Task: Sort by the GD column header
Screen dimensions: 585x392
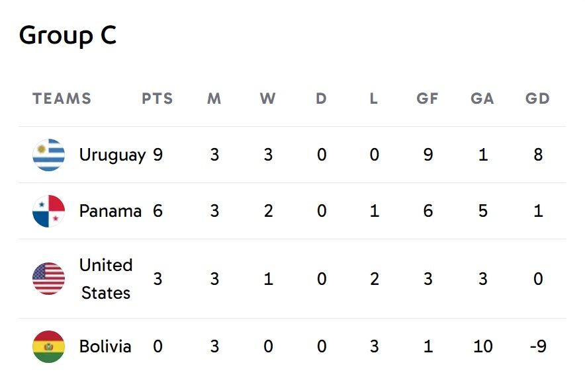Action: pyautogui.click(x=537, y=99)
